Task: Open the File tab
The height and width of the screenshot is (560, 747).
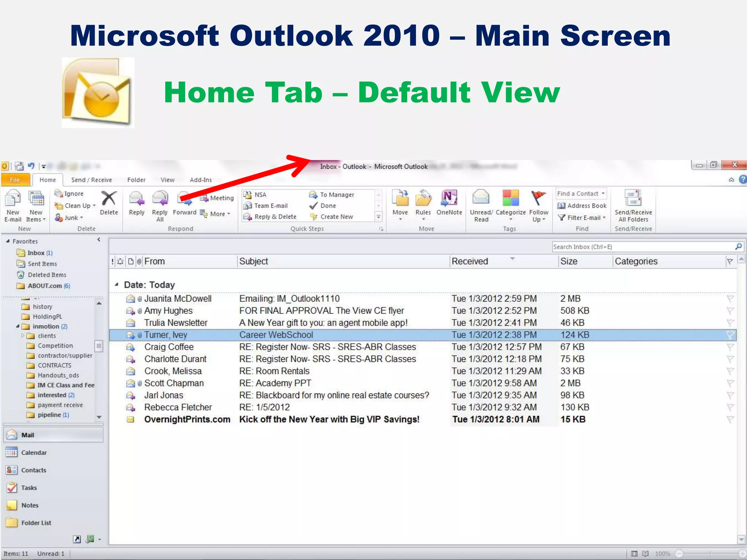Action: [x=15, y=180]
